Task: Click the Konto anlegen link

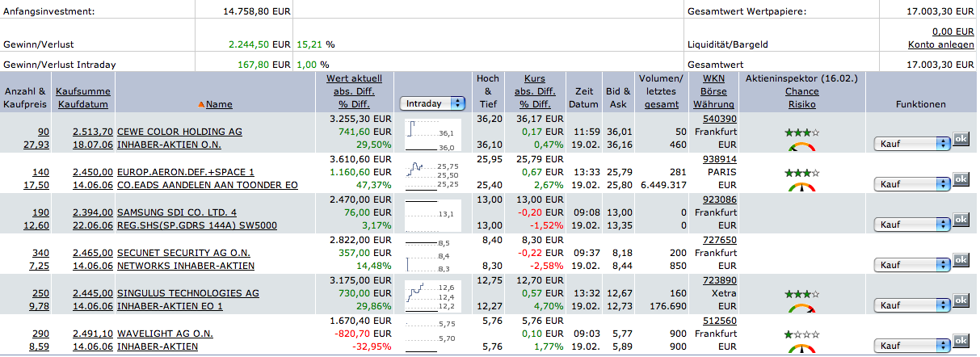Action: pyautogui.click(x=940, y=44)
